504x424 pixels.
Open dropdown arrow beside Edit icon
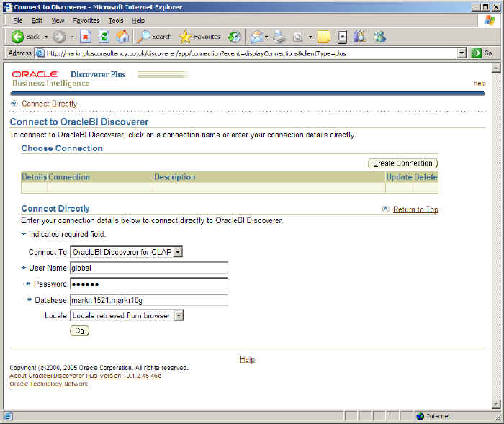click(x=310, y=37)
